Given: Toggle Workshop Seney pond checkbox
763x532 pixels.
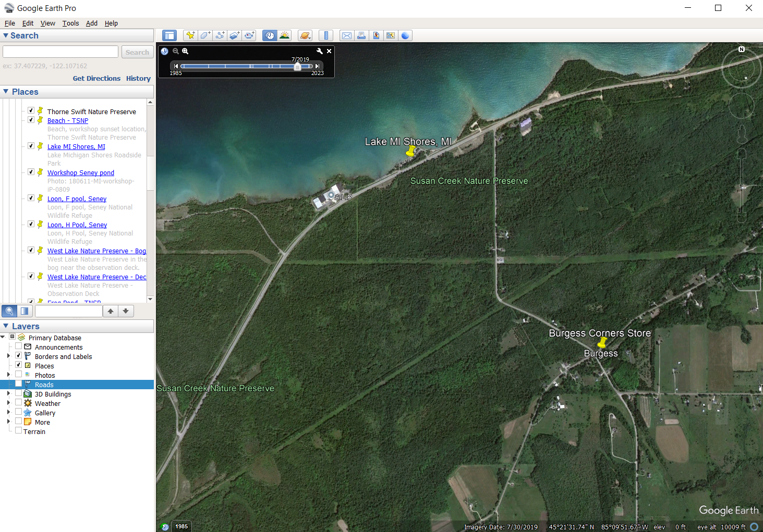Looking at the screenshot, I should coord(31,172).
